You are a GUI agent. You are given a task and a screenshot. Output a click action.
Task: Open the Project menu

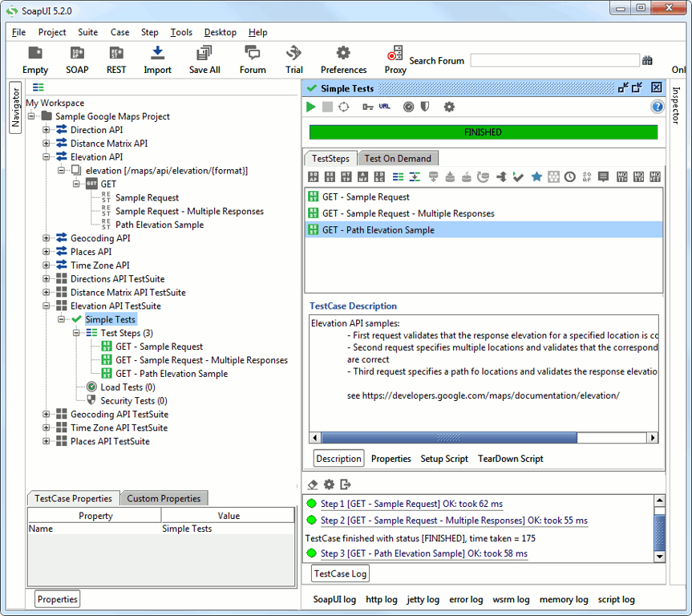coord(52,32)
